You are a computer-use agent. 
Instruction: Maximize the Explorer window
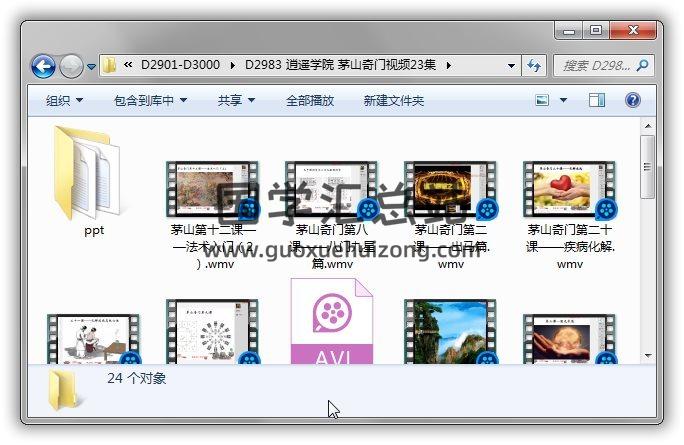pyautogui.click(x=596, y=31)
